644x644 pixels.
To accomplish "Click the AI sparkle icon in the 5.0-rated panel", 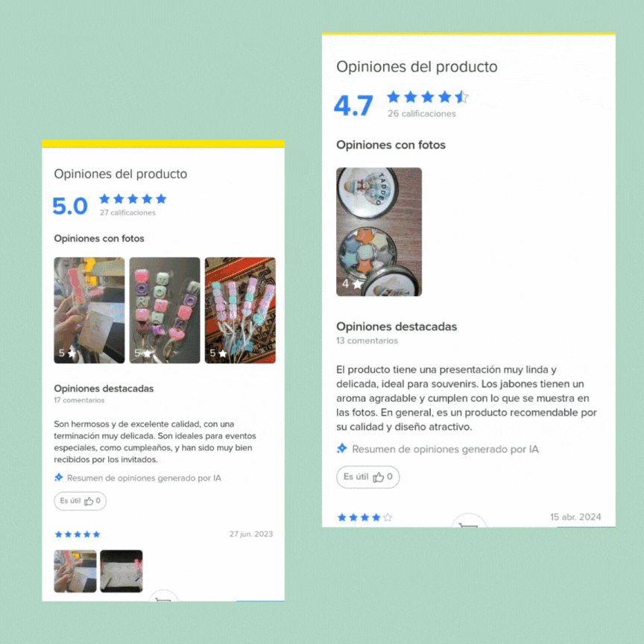I will click(x=59, y=477).
